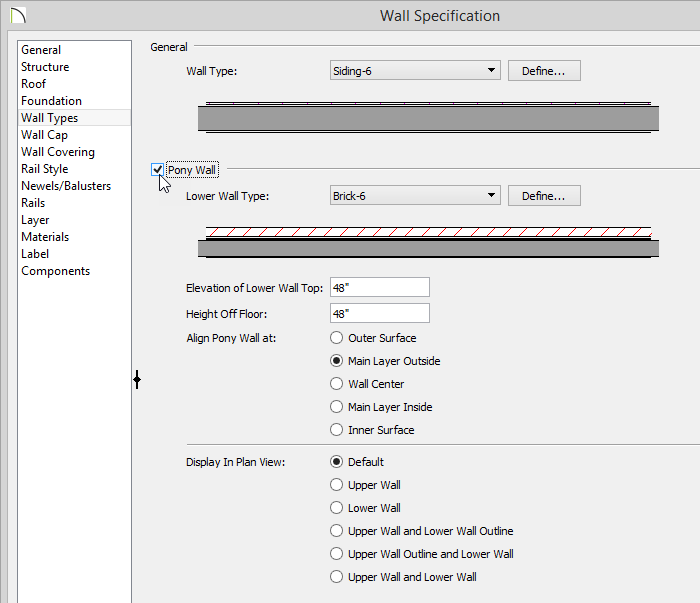Open the Materials panel
The image size is (700, 603).
click(x=74, y=237)
